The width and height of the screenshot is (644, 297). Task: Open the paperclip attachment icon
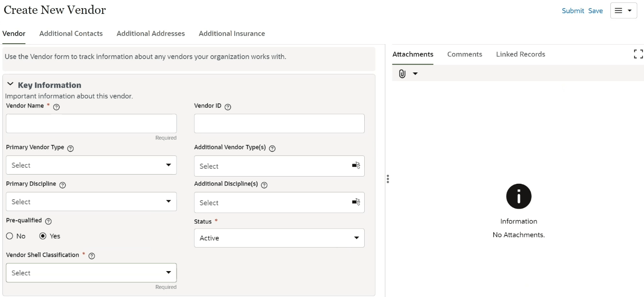403,74
